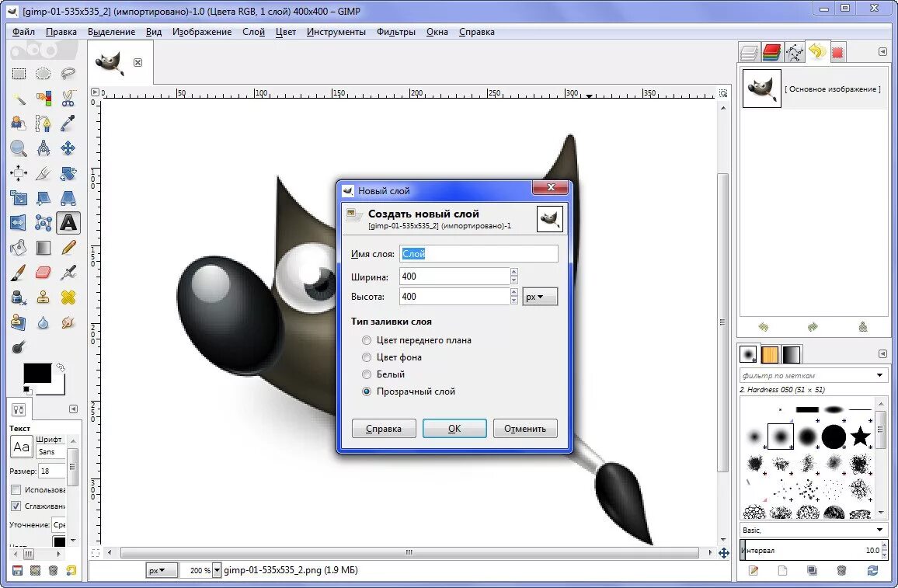This screenshot has width=898, height=588.
Task: Toggle Quick Mask at canvas corner
Action: 95,553
